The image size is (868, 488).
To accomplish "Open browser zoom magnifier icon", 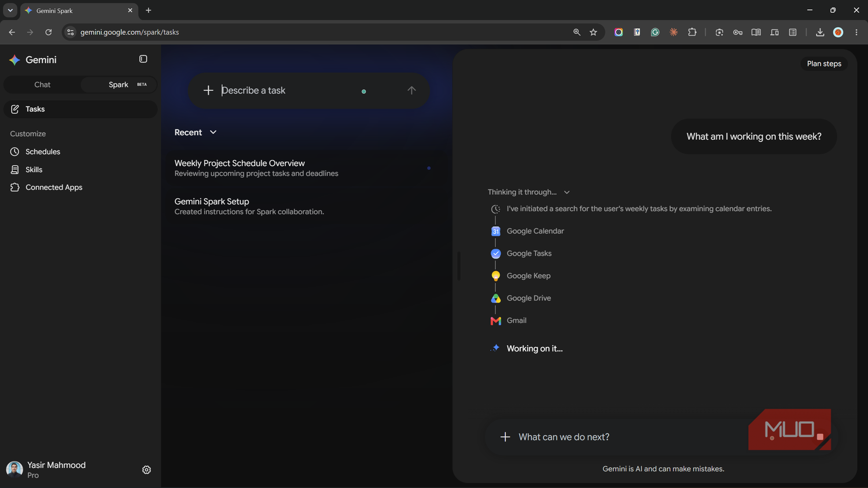I will click(x=577, y=32).
